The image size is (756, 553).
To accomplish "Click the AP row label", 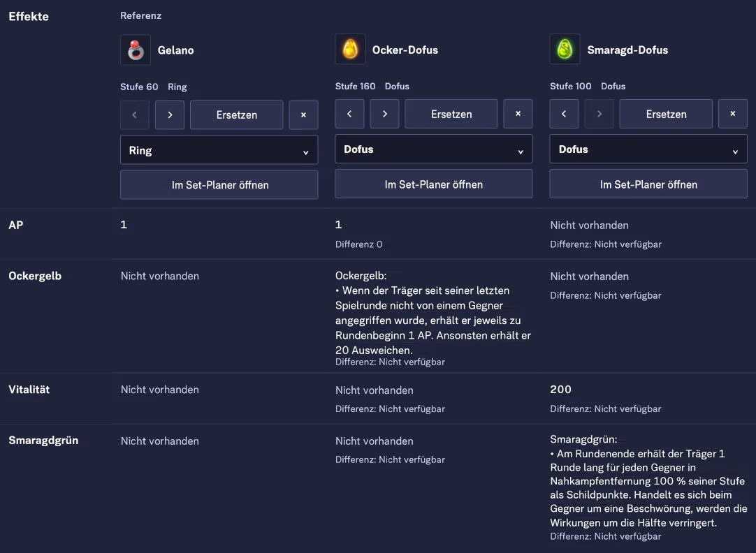I will (x=16, y=225).
